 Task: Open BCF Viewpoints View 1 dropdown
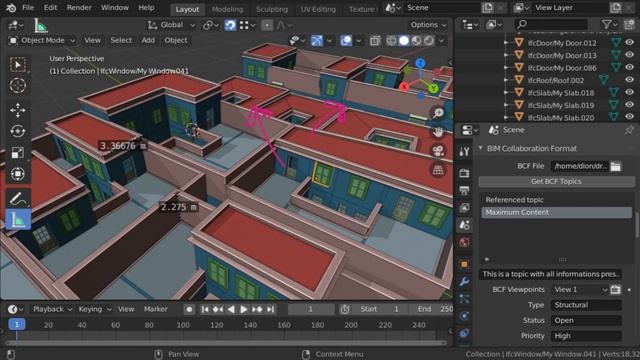click(580, 289)
